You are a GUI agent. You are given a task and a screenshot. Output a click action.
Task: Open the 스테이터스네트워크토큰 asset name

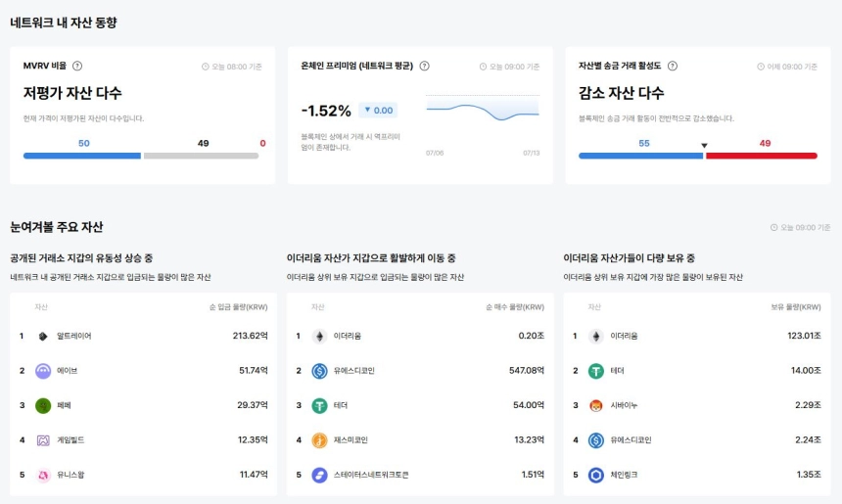coord(371,475)
